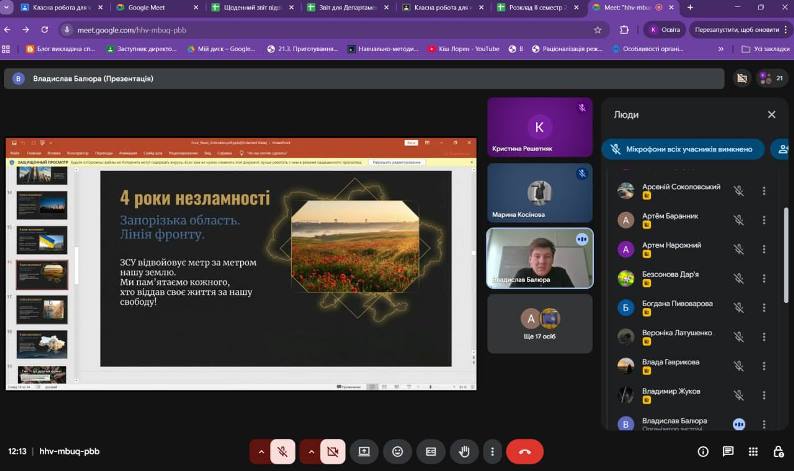Click Мікрофони всіх учасників вимкнено button
The image size is (794, 471).
point(683,149)
